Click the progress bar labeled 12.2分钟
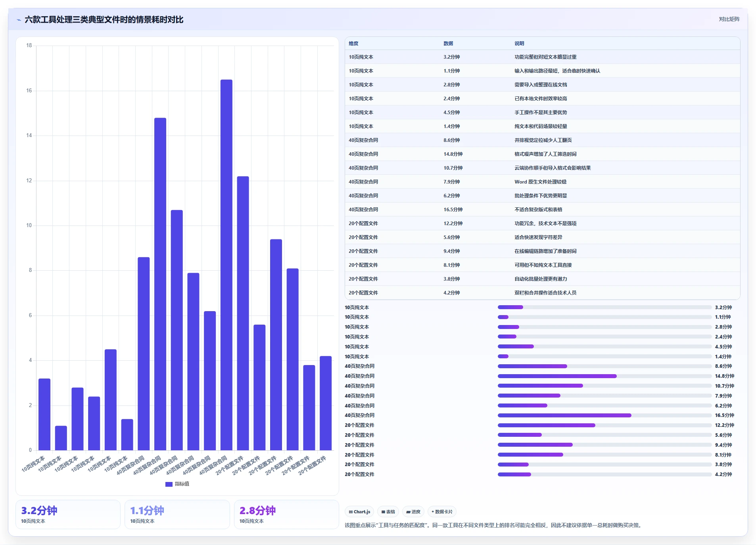756x545 pixels. coord(604,425)
